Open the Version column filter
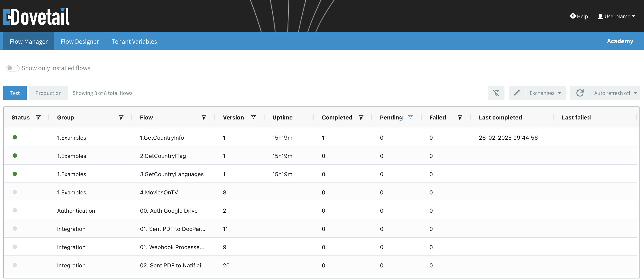The image size is (644, 280). pos(253,117)
